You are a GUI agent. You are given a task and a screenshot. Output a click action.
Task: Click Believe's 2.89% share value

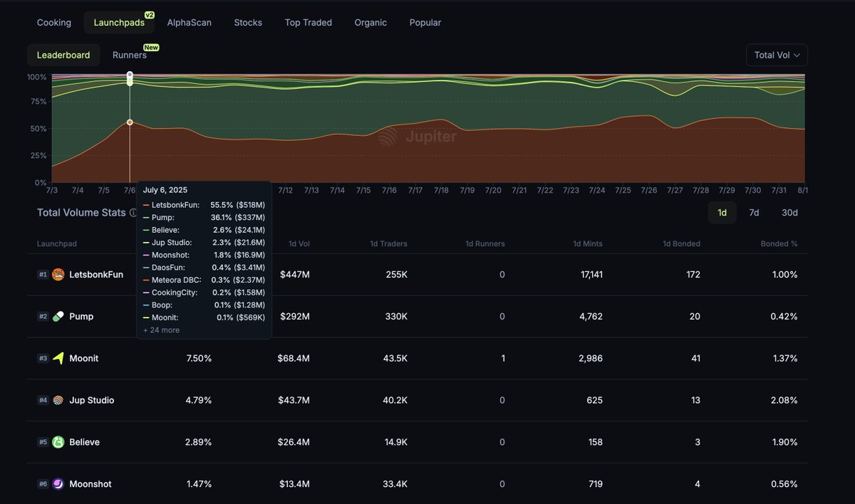click(x=198, y=442)
